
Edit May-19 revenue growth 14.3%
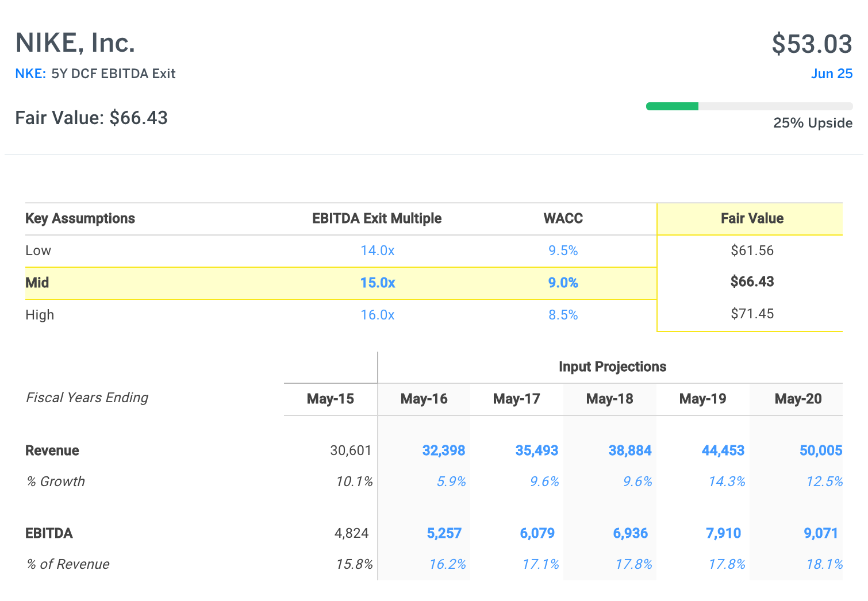click(727, 481)
